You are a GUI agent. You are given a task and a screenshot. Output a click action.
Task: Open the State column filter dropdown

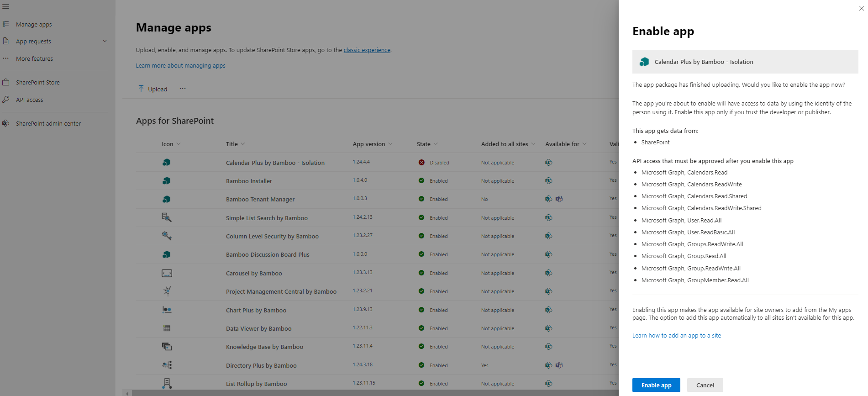coord(436,144)
